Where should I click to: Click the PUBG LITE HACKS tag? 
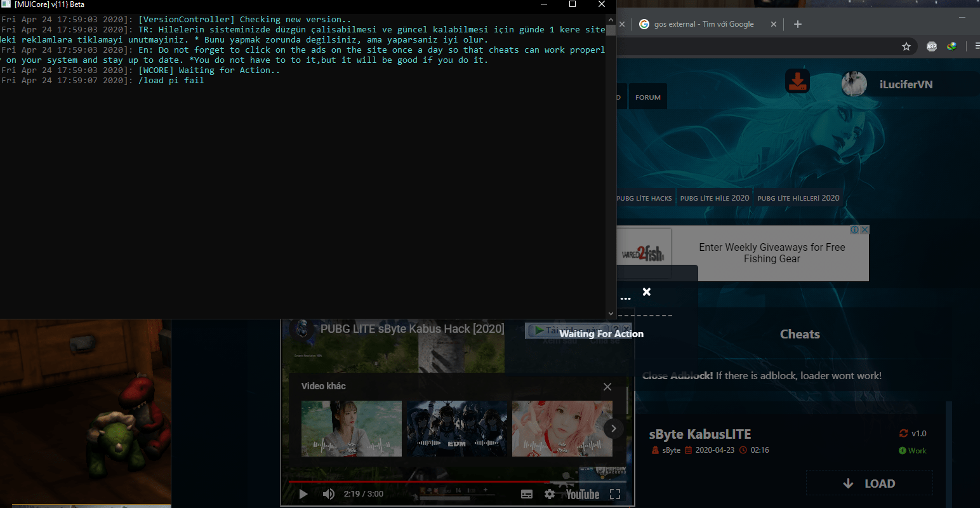click(644, 198)
